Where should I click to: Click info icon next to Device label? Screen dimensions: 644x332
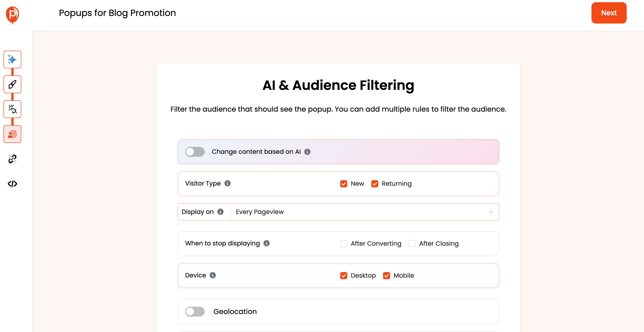213,275
